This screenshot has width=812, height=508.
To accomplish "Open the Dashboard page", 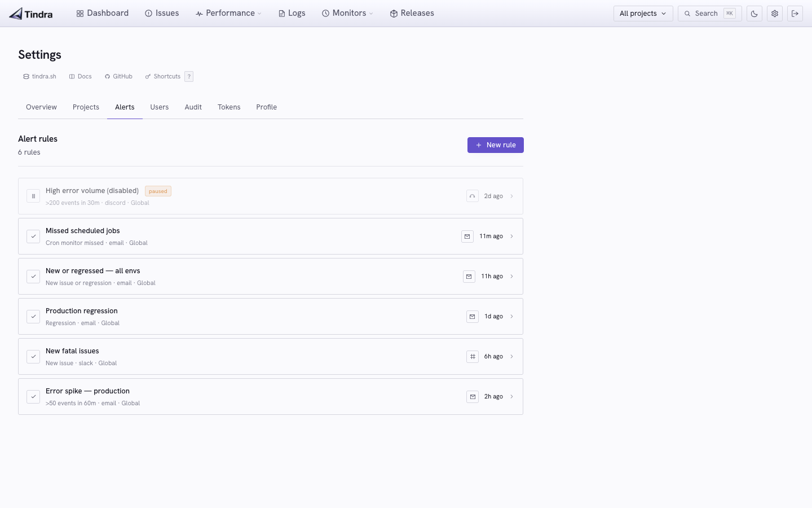I will 103,13.
